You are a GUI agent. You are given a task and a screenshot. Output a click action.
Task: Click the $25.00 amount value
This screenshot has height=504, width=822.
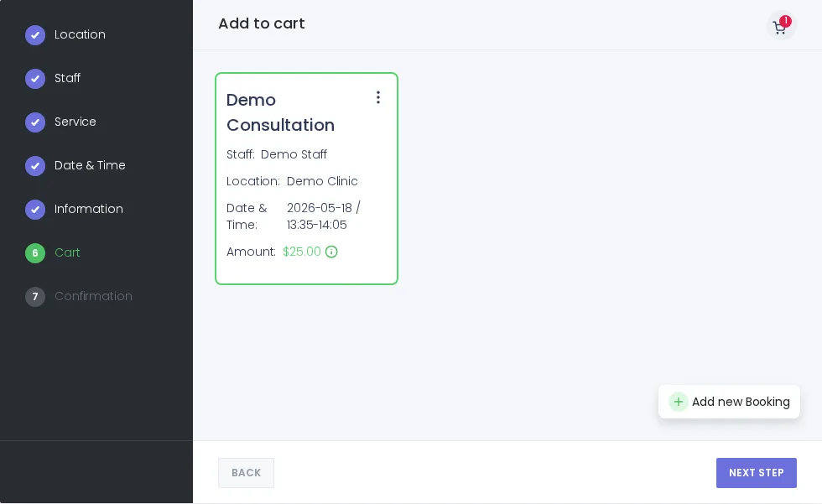(x=301, y=252)
